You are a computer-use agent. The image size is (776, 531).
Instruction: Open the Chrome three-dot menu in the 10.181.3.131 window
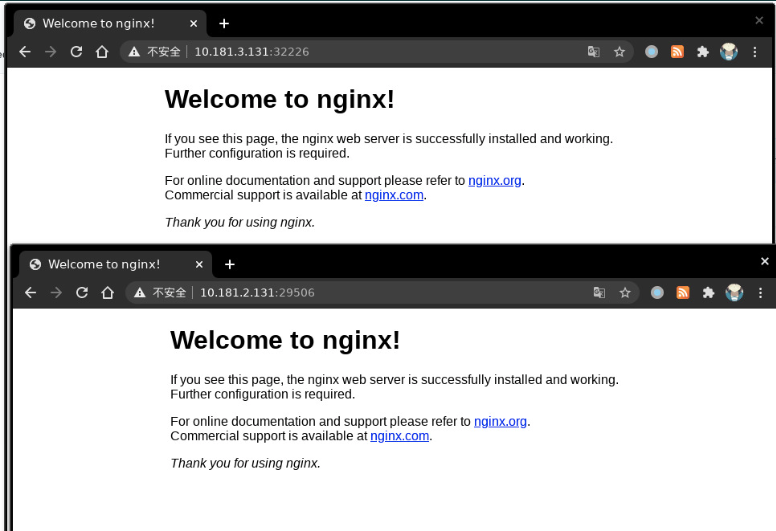tap(755, 52)
